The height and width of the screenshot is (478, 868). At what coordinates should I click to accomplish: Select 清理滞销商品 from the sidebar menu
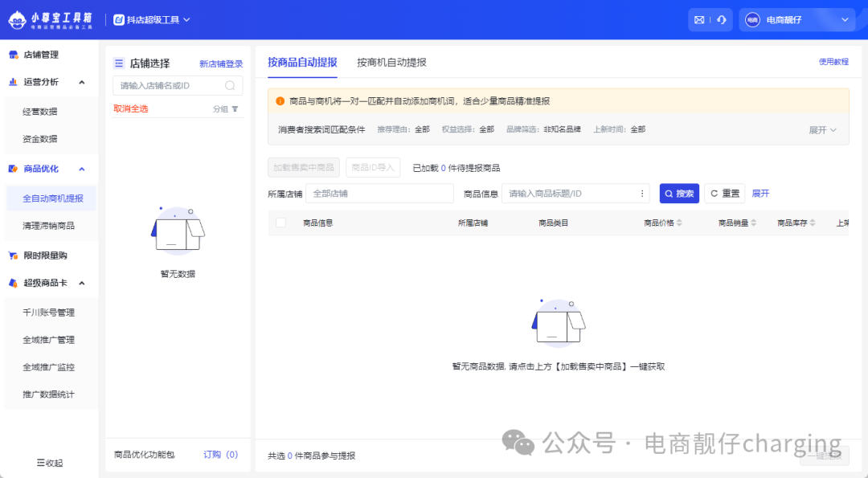click(x=52, y=223)
